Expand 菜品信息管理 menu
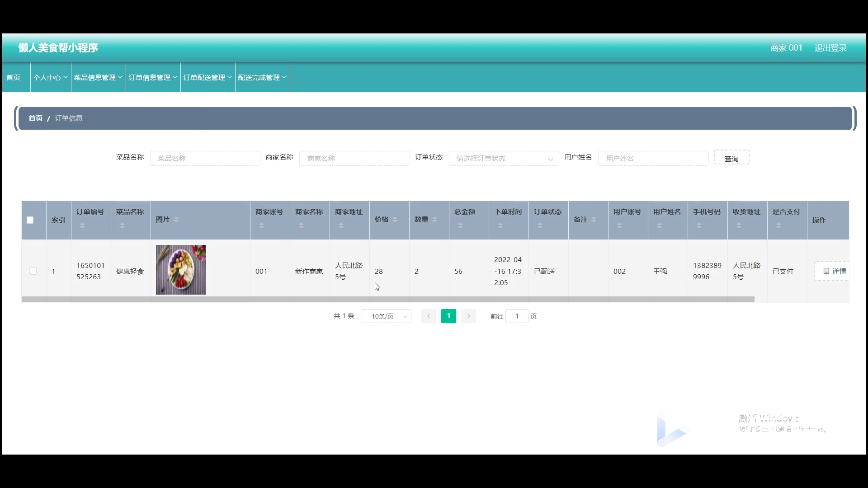 [99, 78]
